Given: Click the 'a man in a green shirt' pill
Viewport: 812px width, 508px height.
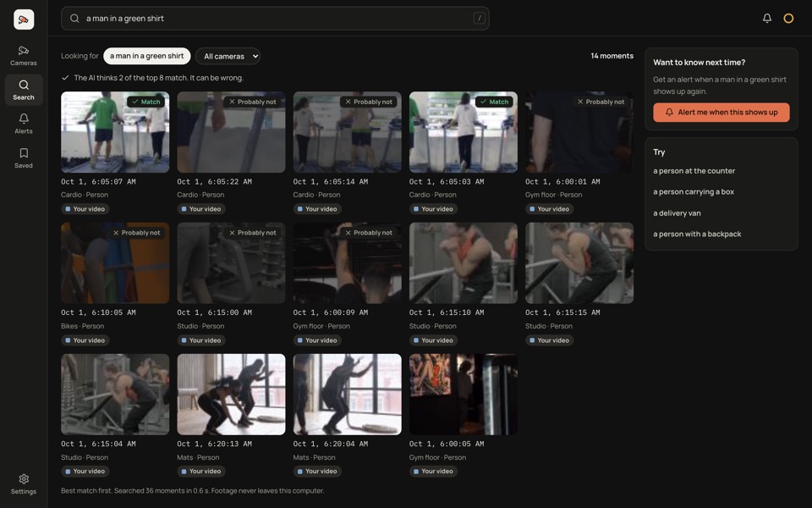Looking at the screenshot, I should (146, 56).
